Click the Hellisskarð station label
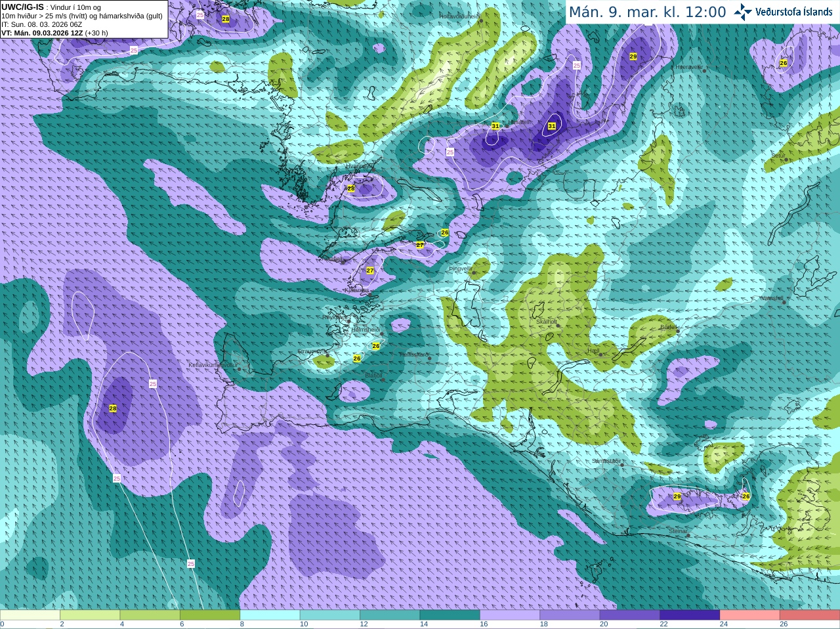The width and height of the screenshot is (840, 629). [414, 355]
